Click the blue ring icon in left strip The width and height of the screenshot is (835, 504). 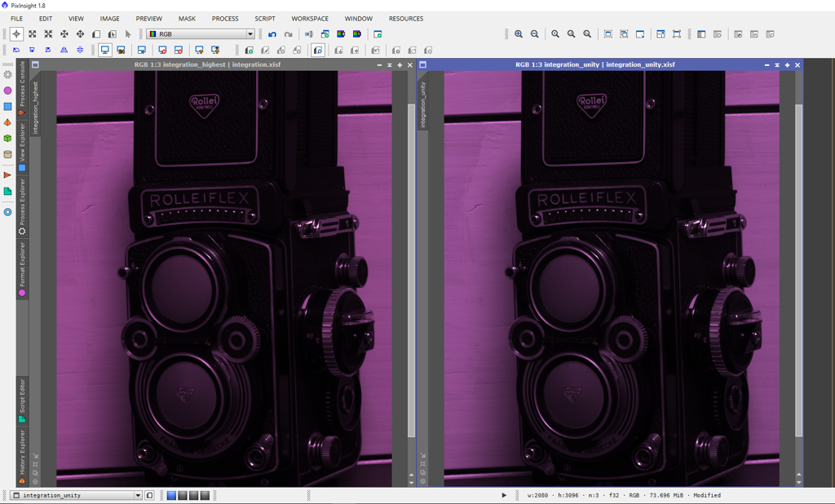pyautogui.click(x=7, y=212)
